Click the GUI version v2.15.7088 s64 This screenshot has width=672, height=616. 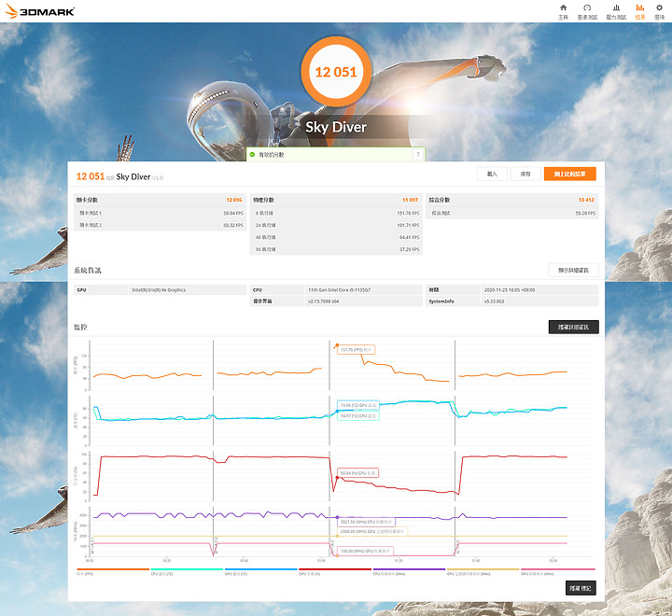point(324,301)
